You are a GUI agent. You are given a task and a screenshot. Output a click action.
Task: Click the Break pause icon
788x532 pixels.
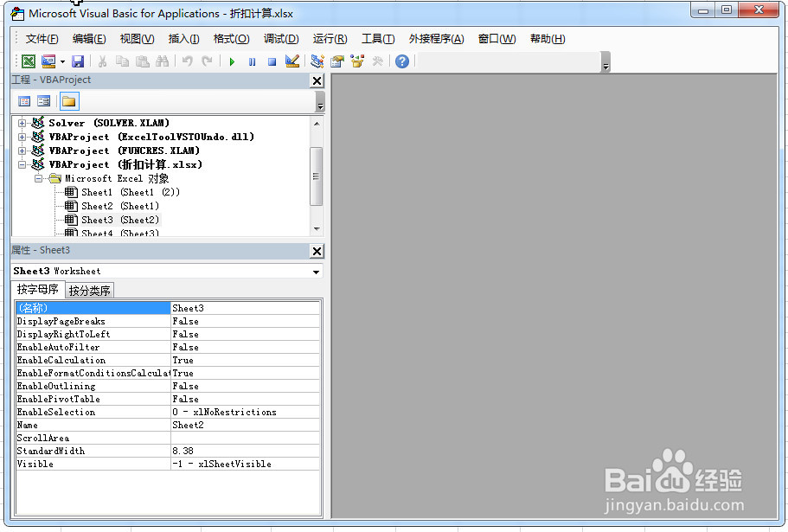click(x=252, y=61)
